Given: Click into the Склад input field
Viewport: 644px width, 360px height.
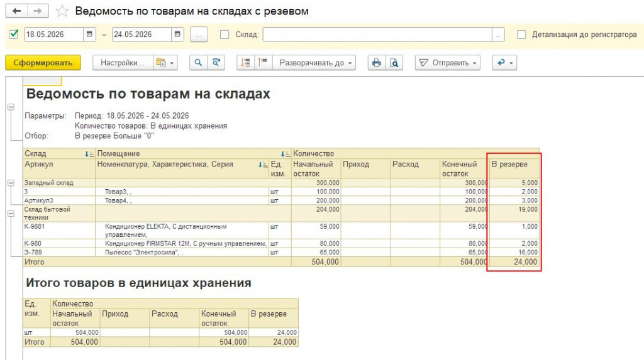Looking at the screenshot, I should click(x=377, y=35).
